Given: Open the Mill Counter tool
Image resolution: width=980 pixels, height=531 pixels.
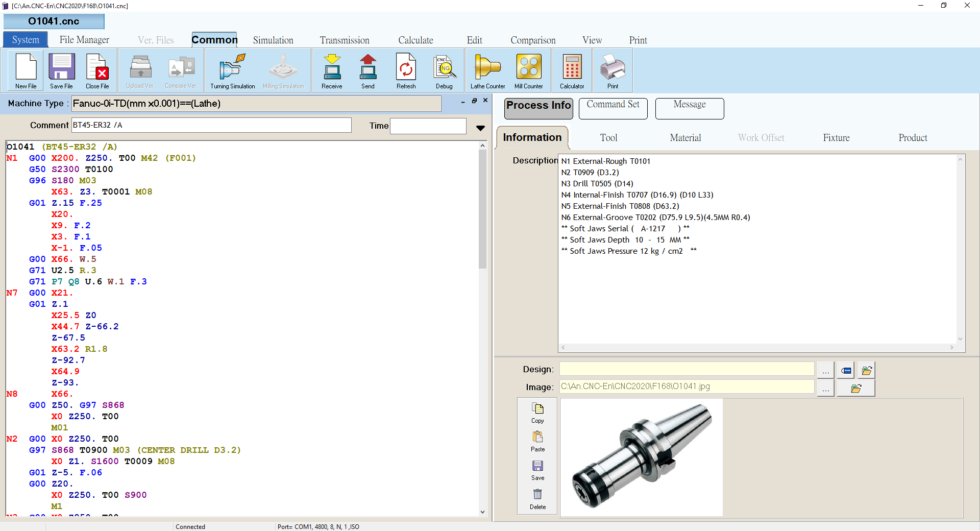Looking at the screenshot, I should click(x=528, y=71).
